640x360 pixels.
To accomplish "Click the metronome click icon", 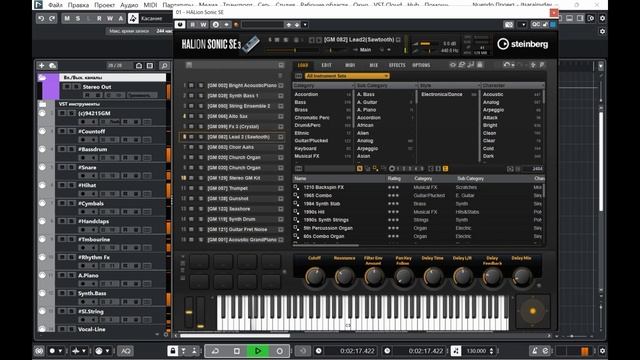I will pos(534,351).
